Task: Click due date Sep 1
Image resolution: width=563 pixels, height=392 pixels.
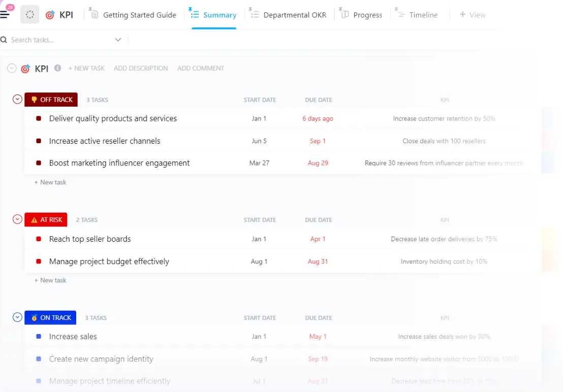Action: click(x=318, y=141)
